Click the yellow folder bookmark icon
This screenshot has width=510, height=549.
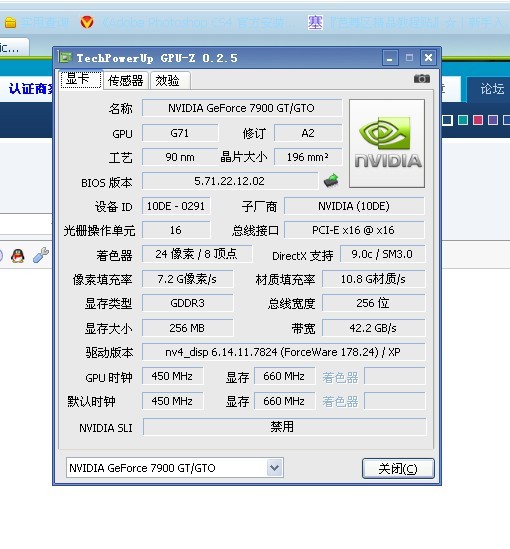10,23
